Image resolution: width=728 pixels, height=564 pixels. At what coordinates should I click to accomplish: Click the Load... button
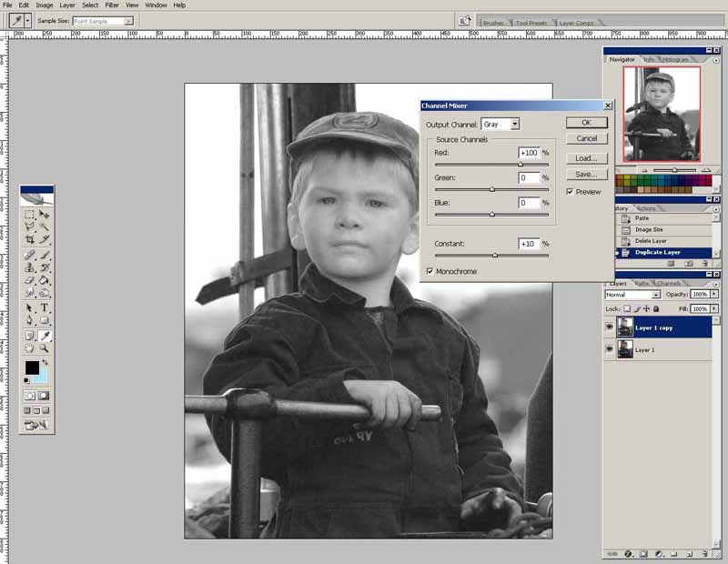click(x=586, y=157)
